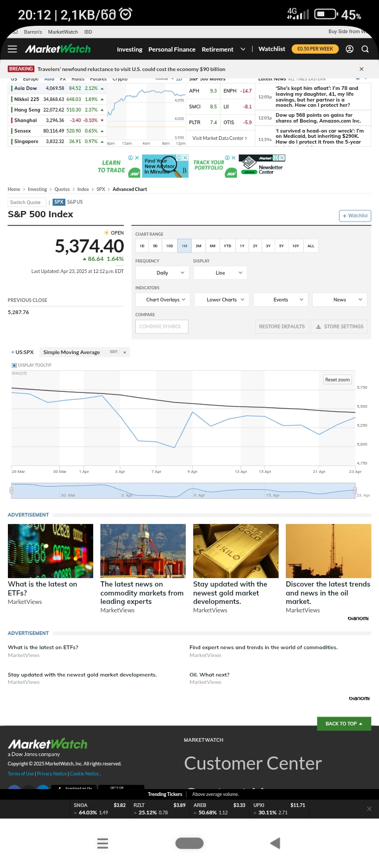Click the footer MarketWatch logo

pos(48,744)
